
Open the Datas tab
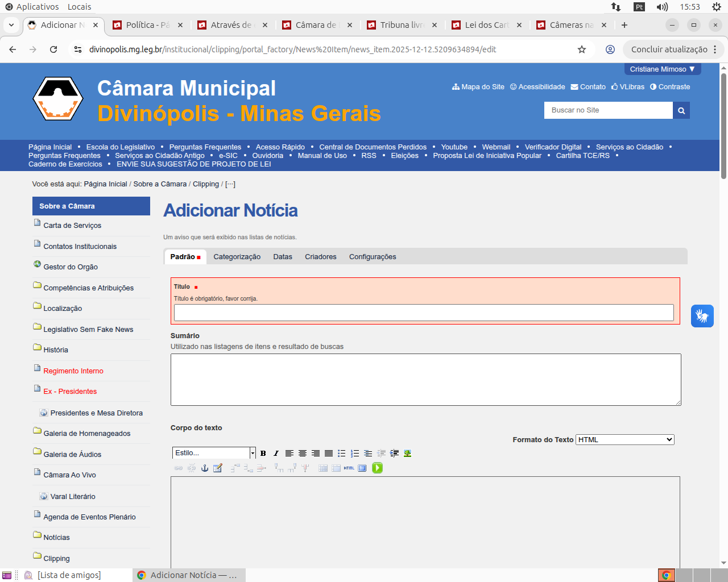pos(282,257)
